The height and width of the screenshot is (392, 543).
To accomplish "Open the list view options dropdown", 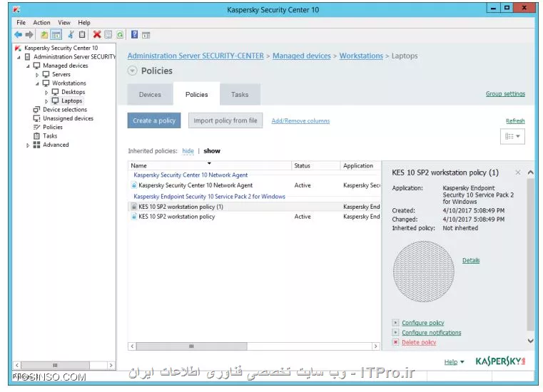I will 512,136.
